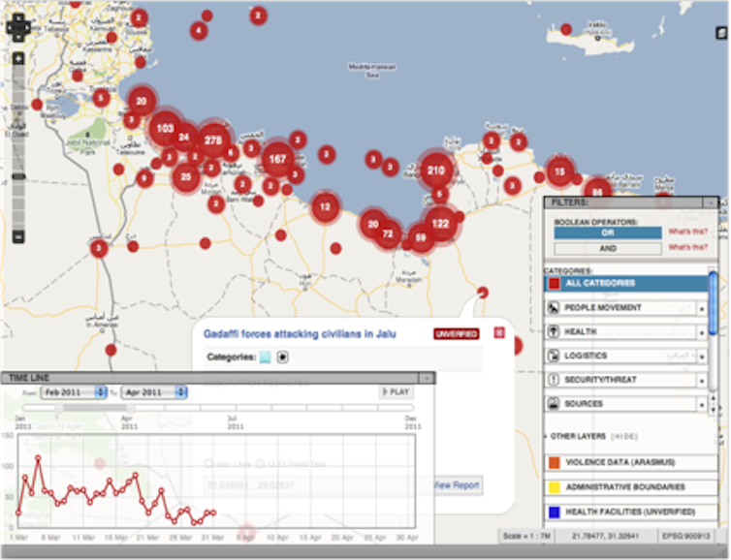Open report "Gadaffi forces attacking civilians in Jalu"
Screen dimensions: 731x560
pos(300,334)
